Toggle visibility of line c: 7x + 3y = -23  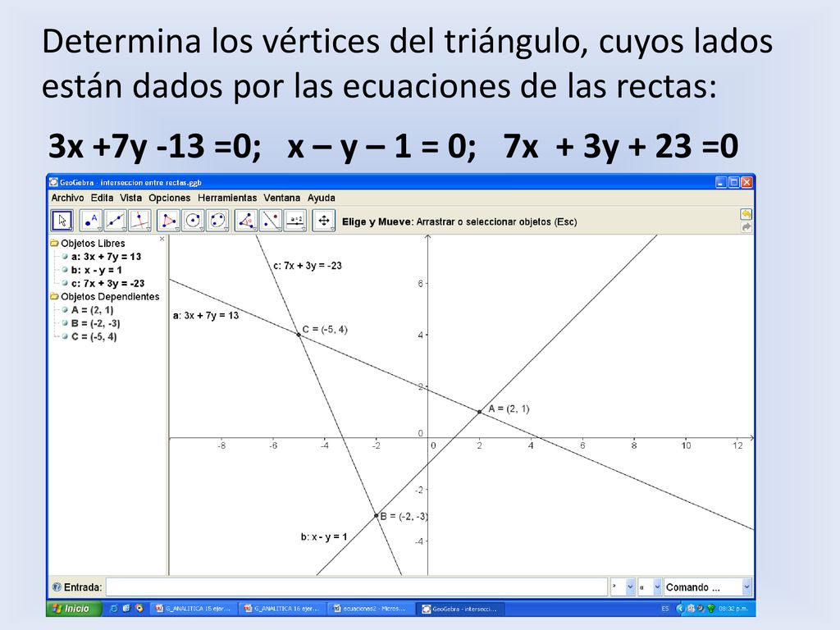point(65,283)
